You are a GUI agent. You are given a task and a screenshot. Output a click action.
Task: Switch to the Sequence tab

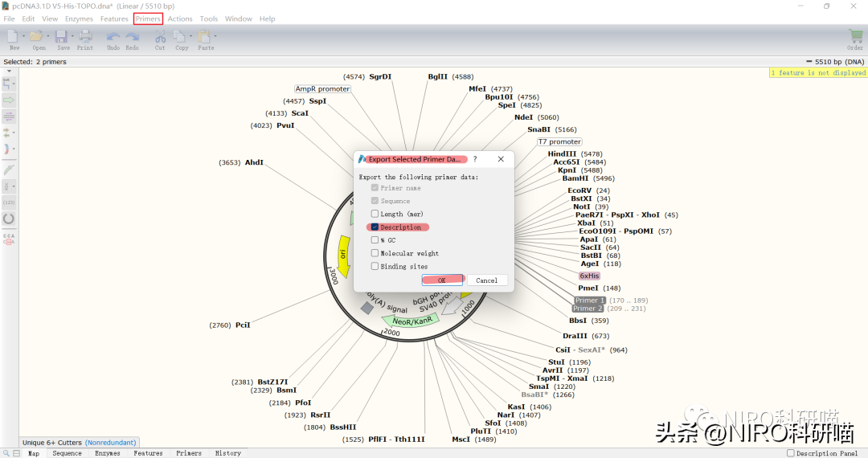pos(67,453)
